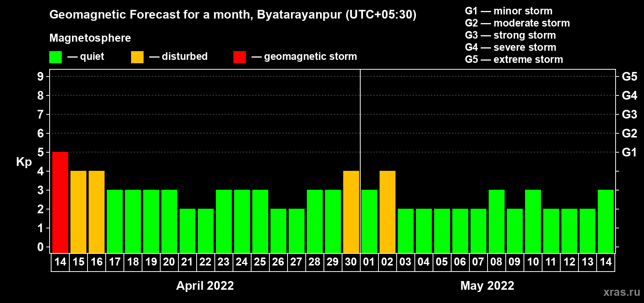Click the Kp axis value 9

41,77
